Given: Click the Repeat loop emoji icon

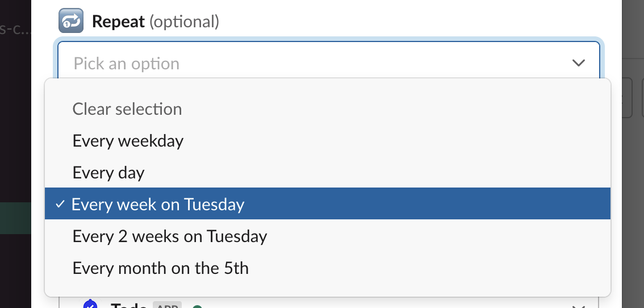Looking at the screenshot, I should tap(71, 22).
